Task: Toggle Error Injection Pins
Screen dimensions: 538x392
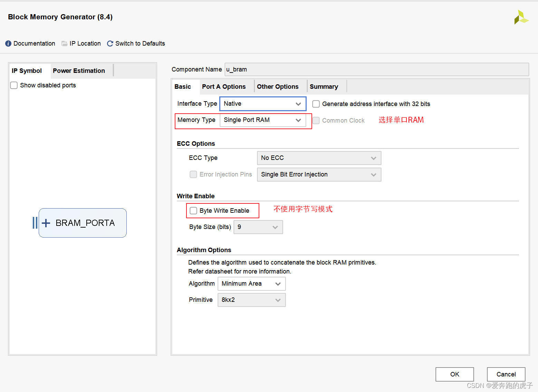Action: 193,174
